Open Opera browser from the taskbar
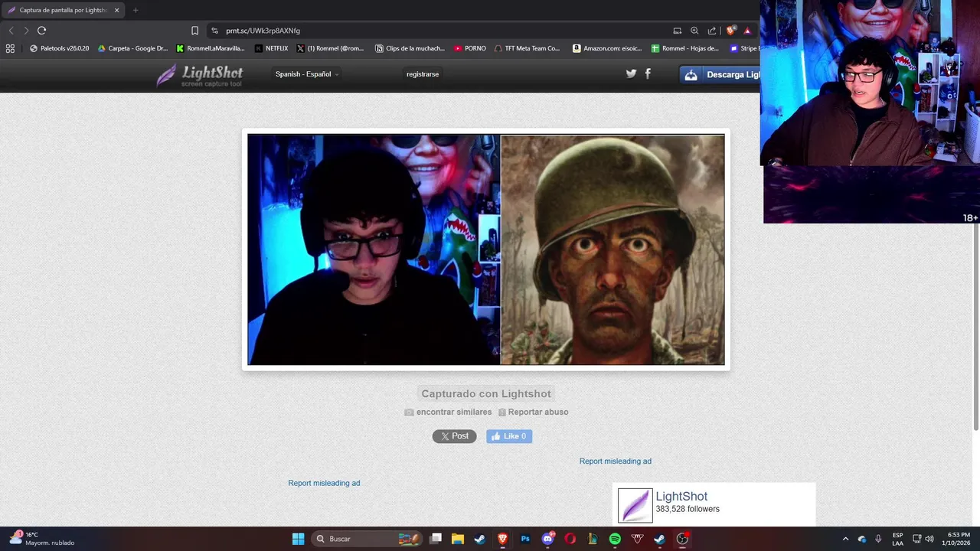 (x=570, y=539)
